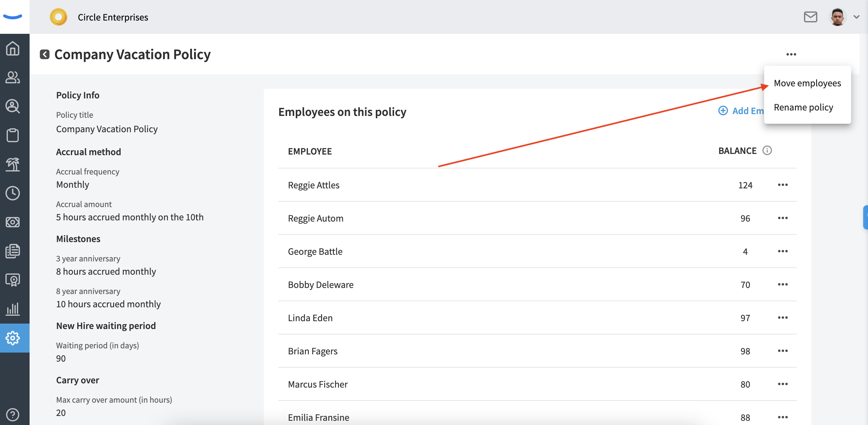
Task: Open the Home dashboard from the sidebar
Action: point(13,49)
